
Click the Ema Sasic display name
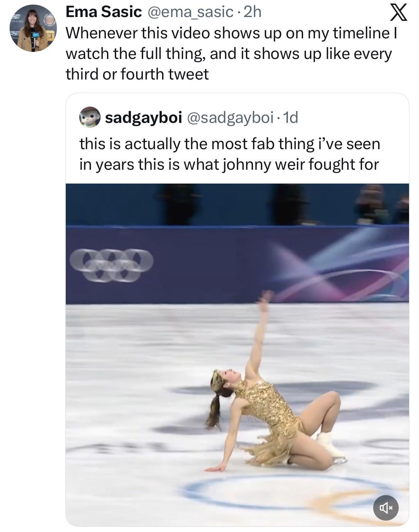[x=104, y=12]
